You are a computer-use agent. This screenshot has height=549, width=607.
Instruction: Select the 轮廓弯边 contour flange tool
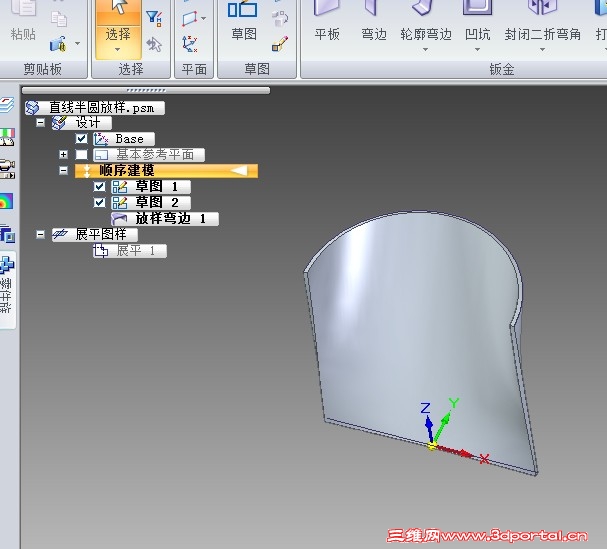(x=426, y=21)
